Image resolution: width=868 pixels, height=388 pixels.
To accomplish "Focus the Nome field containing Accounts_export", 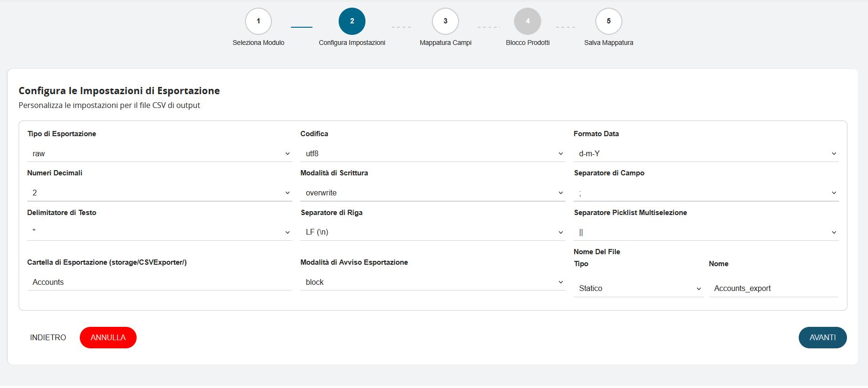I will point(773,289).
